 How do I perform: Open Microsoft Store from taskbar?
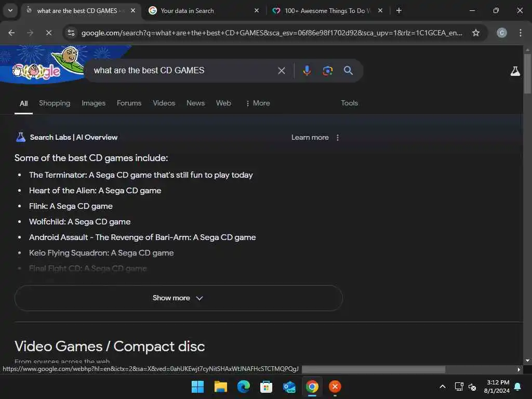click(266, 387)
